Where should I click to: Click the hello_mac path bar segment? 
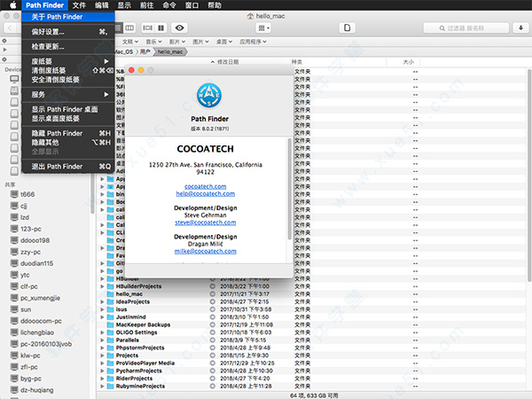pyautogui.click(x=170, y=52)
